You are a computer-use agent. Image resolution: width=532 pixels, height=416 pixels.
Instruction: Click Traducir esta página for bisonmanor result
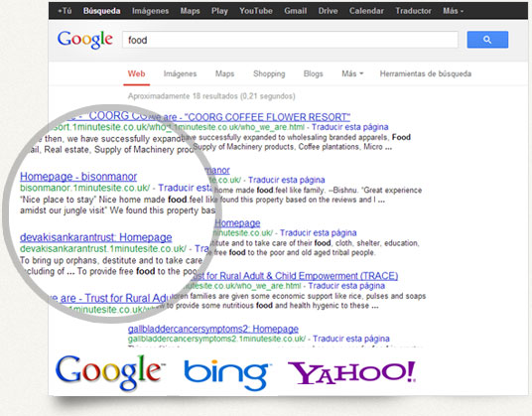tap(287, 180)
